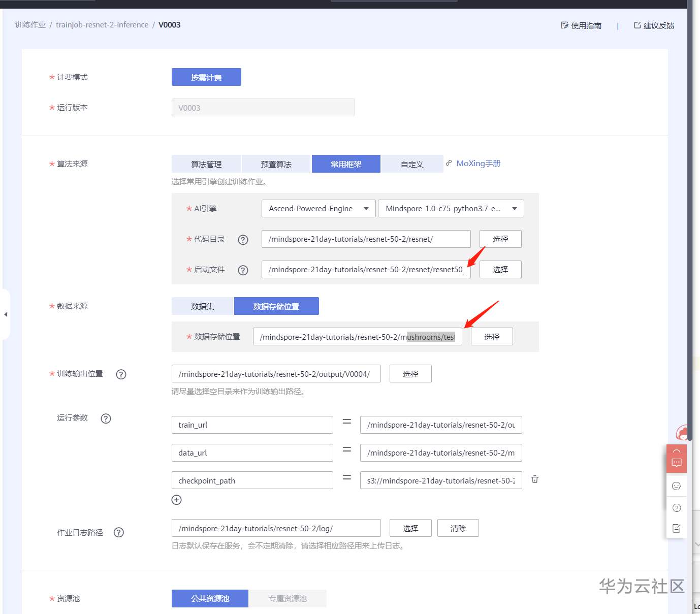Click 选择 for 数据存储位置
Image resolution: width=700 pixels, height=614 pixels.
(x=492, y=337)
